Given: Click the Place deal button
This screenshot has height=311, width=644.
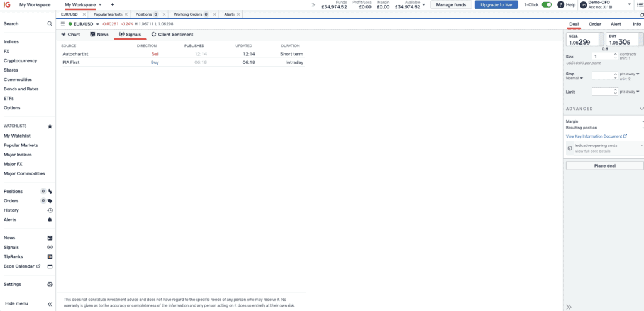Looking at the screenshot, I should [x=604, y=166].
